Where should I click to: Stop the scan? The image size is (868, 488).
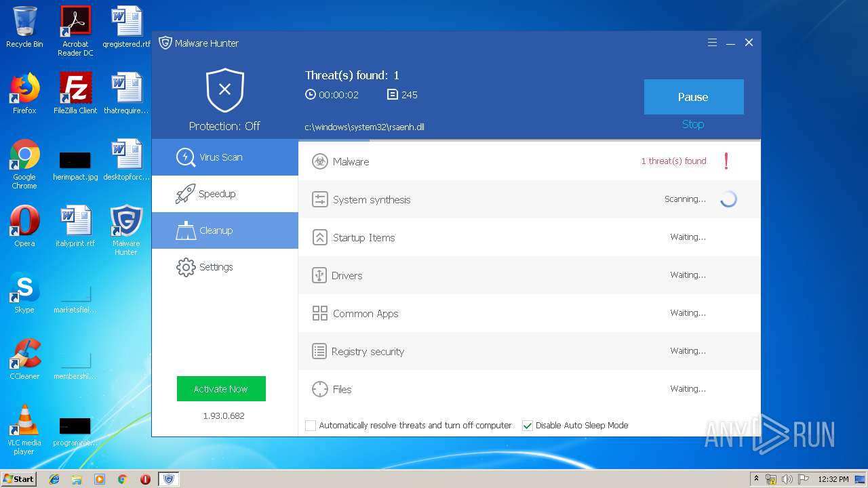[693, 125]
